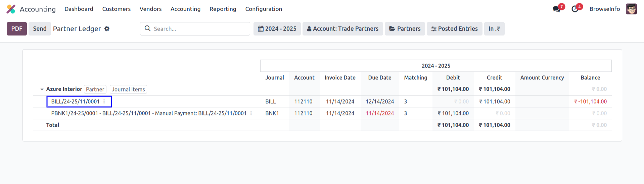Open options dots beside BILL/24-25/11/0001
The image size is (644, 184).
point(104,102)
